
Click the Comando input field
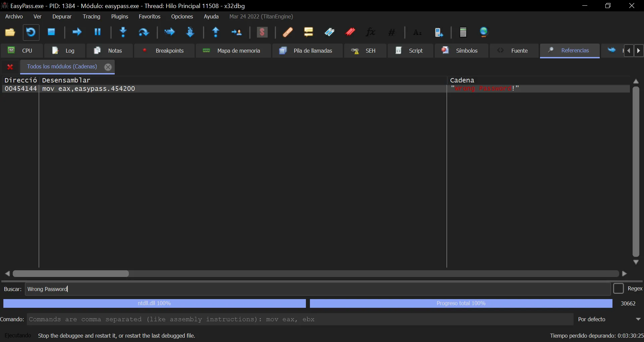click(300, 319)
